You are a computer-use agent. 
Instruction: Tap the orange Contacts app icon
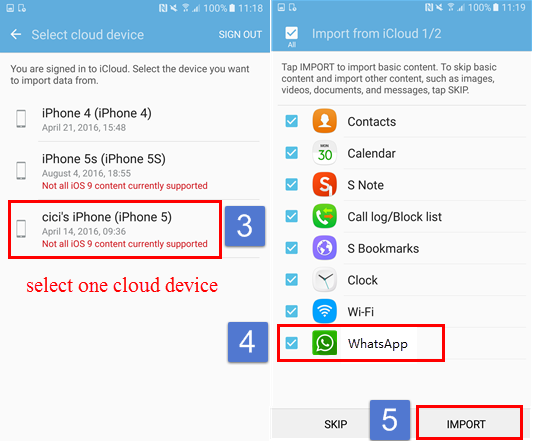[x=325, y=121]
